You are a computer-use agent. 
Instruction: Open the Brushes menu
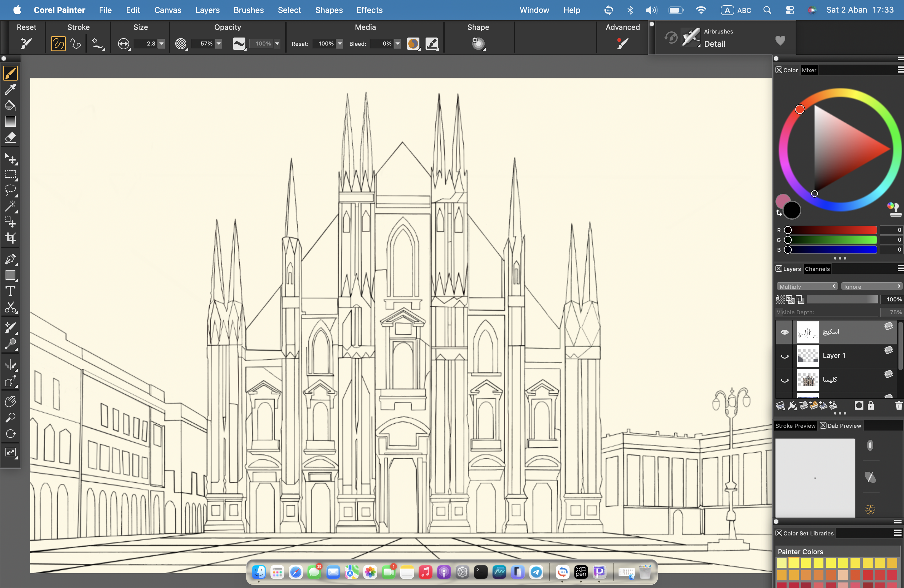click(248, 10)
